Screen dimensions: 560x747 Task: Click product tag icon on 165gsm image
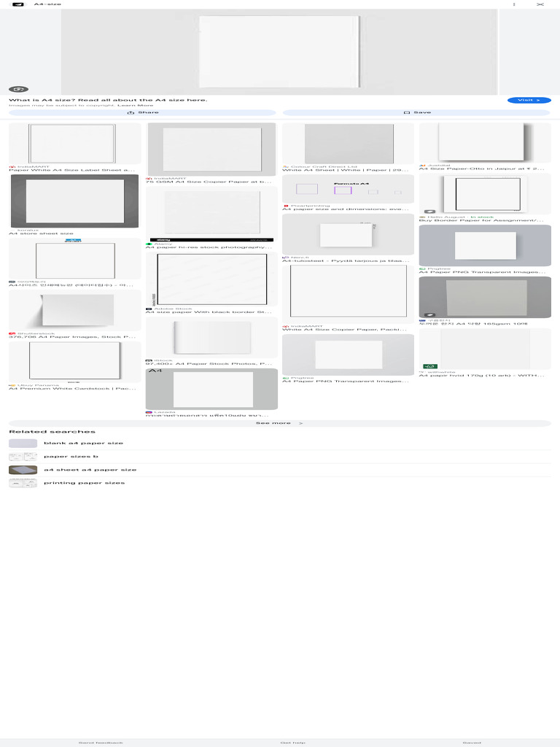pyautogui.click(x=429, y=314)
